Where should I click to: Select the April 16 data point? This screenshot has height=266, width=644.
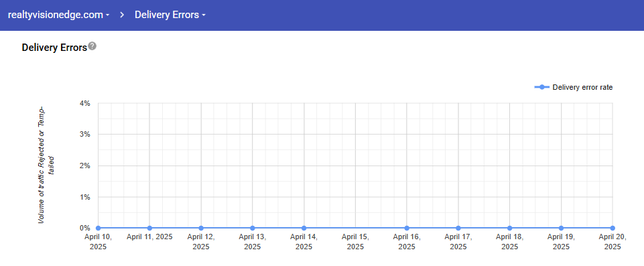pos(407,228)
